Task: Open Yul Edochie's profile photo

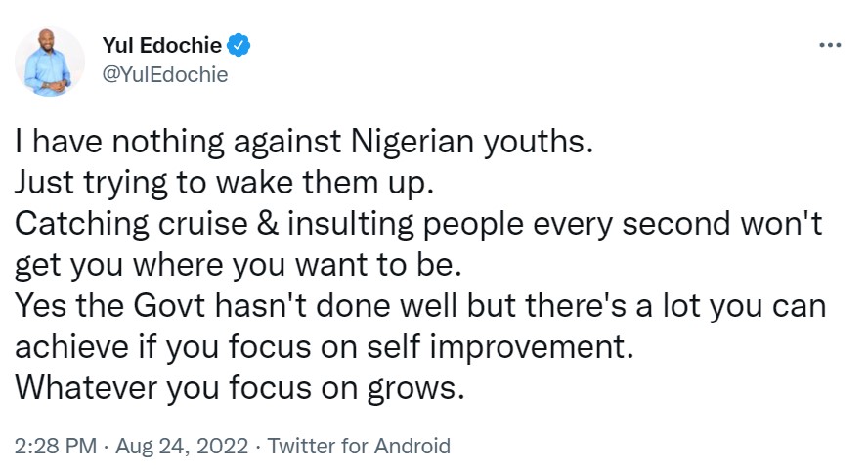Action: [49, 60]
